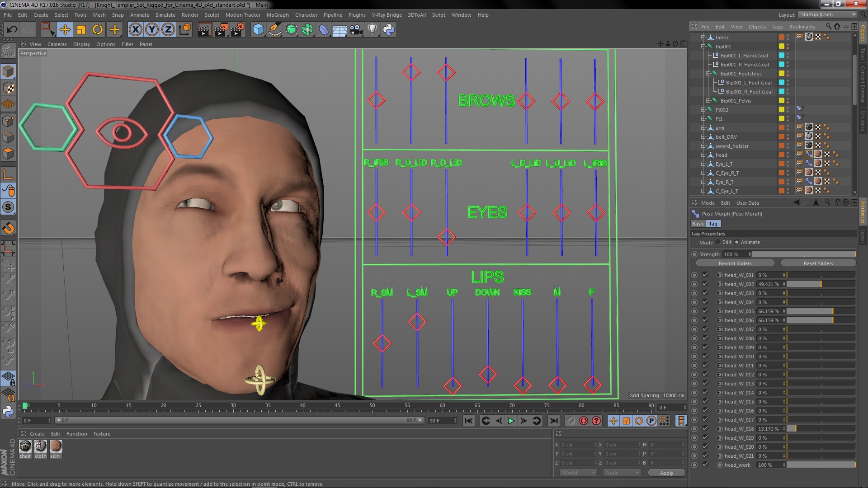Open the MoGraph menu
The height and width of the screenshot is (488, 868).
pyautogui.click(x=277, y=15)
